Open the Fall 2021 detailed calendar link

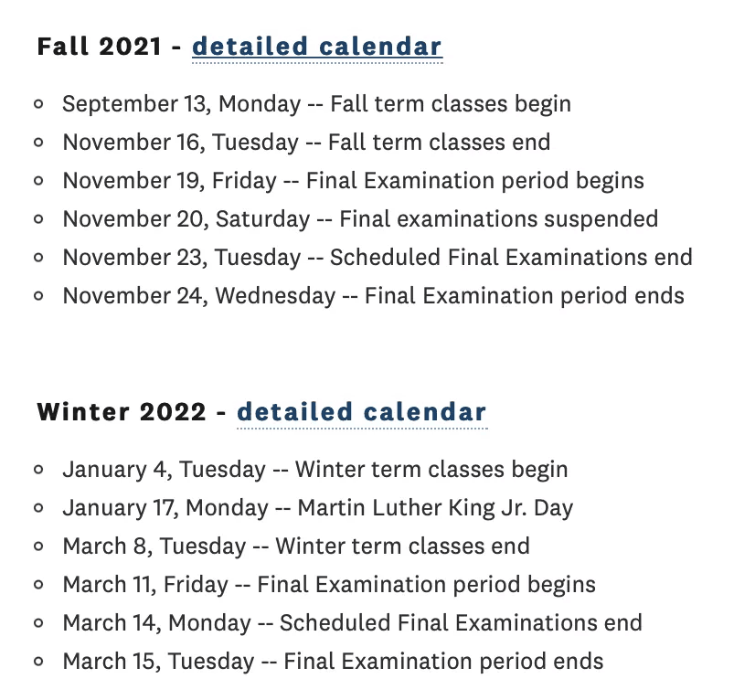(x=316, y=47)
